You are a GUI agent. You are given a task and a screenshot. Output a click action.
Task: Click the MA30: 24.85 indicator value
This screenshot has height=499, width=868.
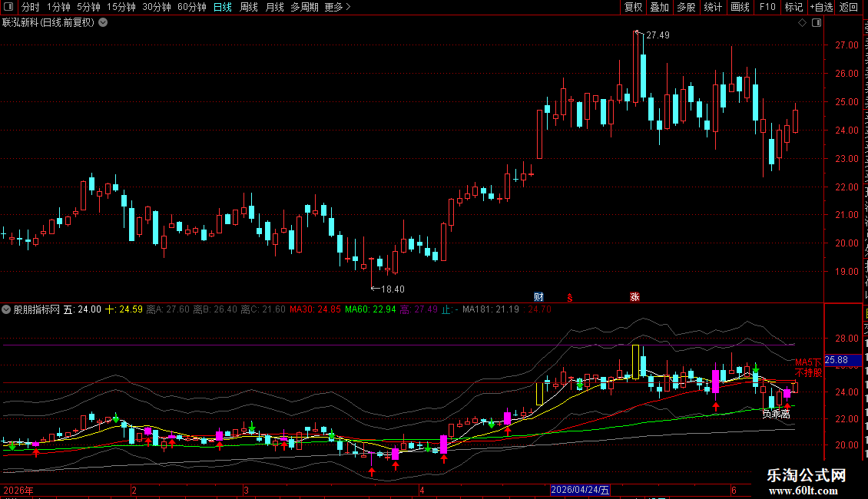coord(315,309)
